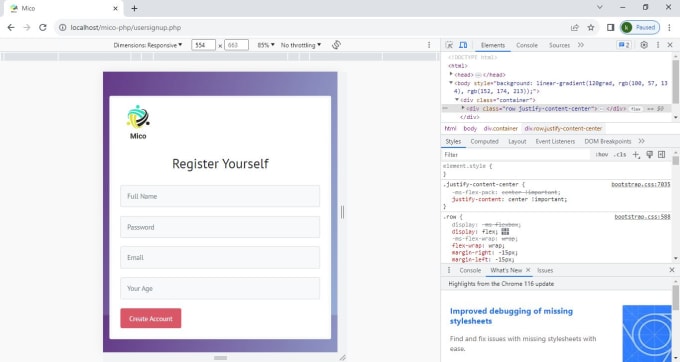The image size is (680, 362).
Task: Select div.container in breadcrumb
Action: tap(500, 128)
